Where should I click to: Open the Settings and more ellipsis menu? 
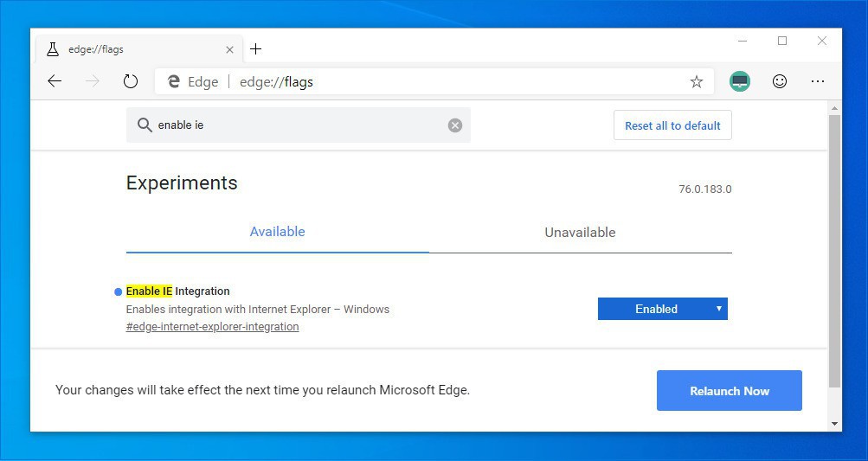818,81
